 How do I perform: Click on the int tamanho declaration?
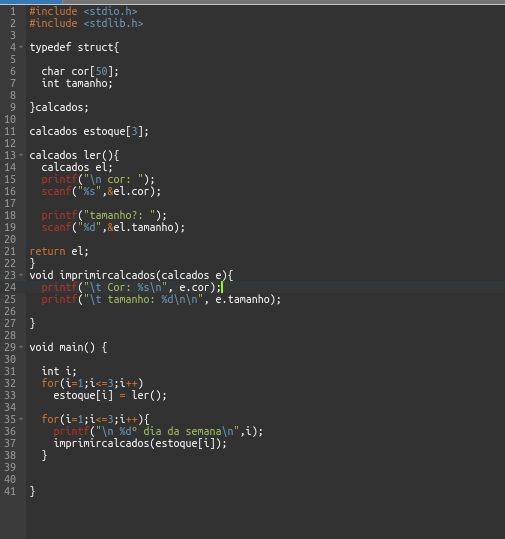[77, 83]
